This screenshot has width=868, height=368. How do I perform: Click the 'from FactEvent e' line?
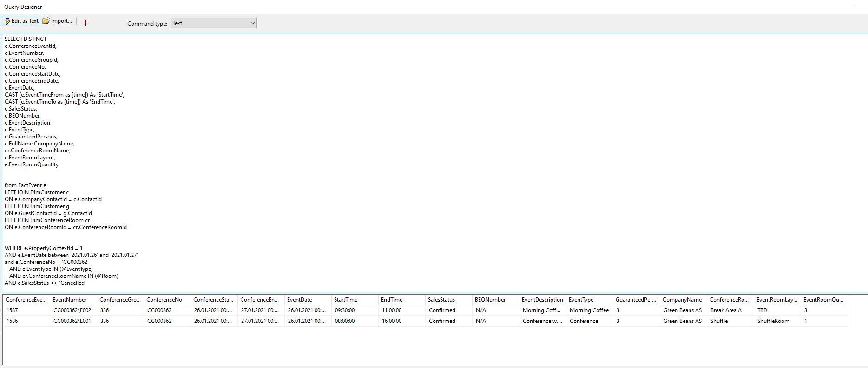point(25,185)
